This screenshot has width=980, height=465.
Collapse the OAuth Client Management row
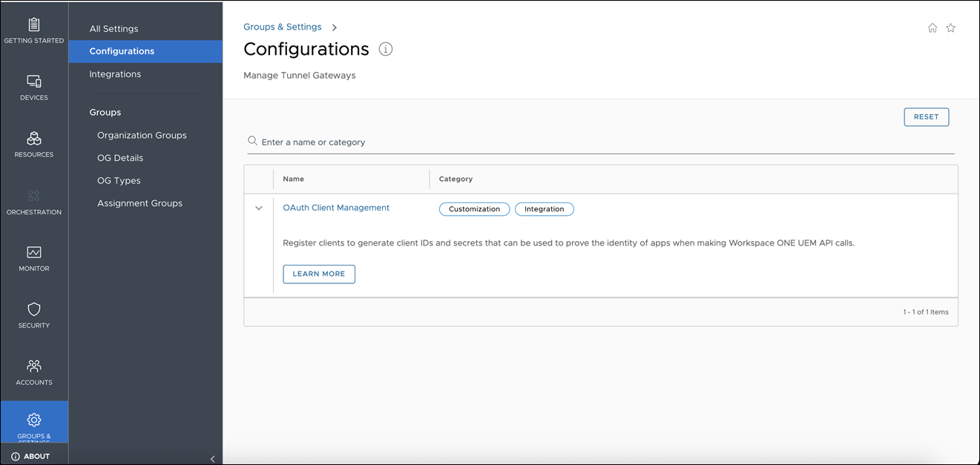[x=258, y=208]
